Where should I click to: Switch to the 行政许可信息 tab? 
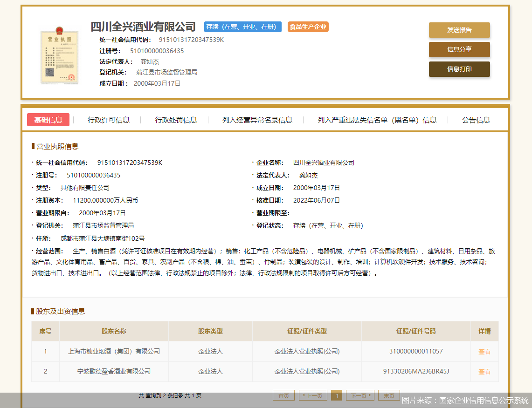pyautogui.click(x=109, y=120)
